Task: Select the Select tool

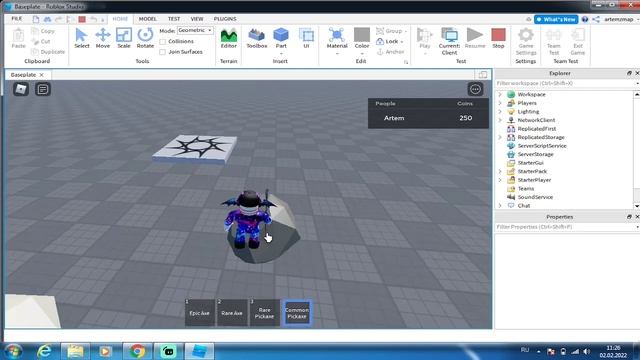Action: (x=82, y=38)
